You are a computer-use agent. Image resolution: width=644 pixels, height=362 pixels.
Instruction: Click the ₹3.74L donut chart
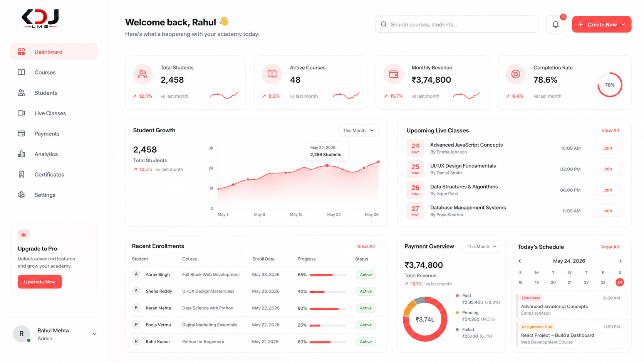click(425, 319)
